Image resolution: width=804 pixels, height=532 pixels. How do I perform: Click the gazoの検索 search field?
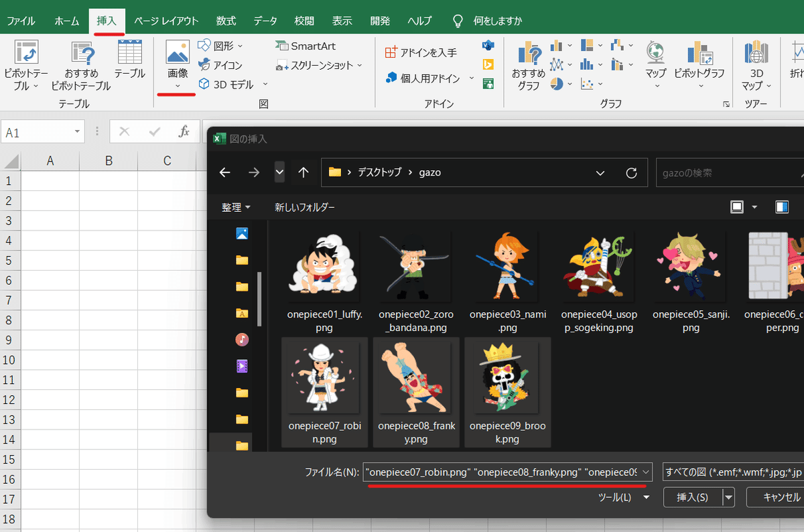730,172
